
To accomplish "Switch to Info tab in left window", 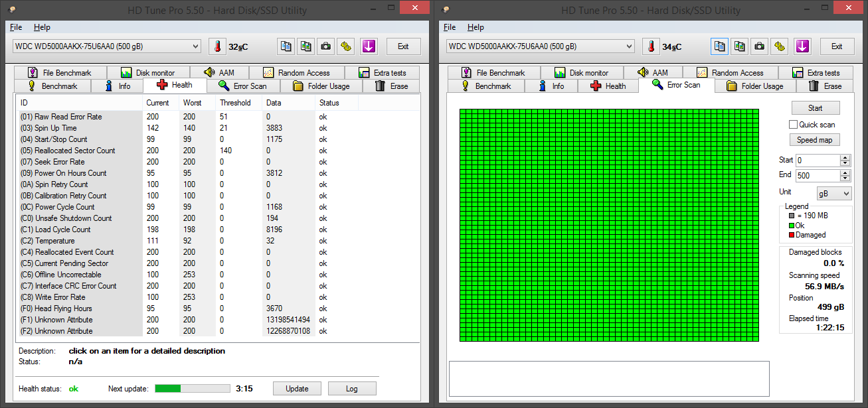I will coord(118,86).
